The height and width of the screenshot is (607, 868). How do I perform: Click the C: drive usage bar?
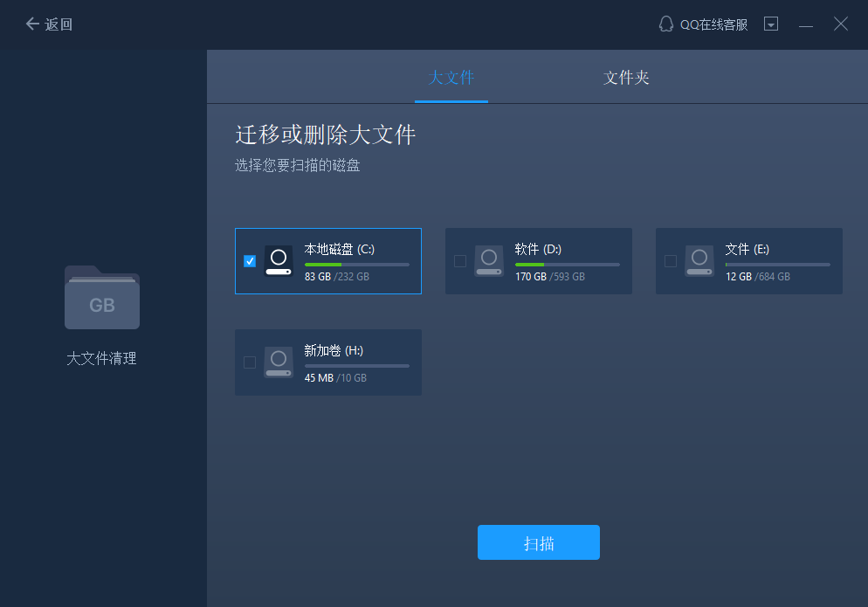[357, 265]
